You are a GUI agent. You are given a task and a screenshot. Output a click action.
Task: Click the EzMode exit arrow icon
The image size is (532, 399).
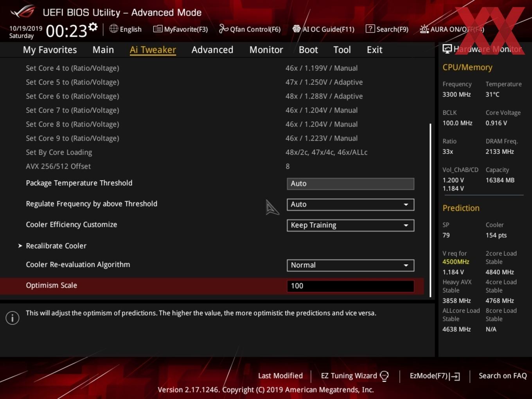(455, 376)
